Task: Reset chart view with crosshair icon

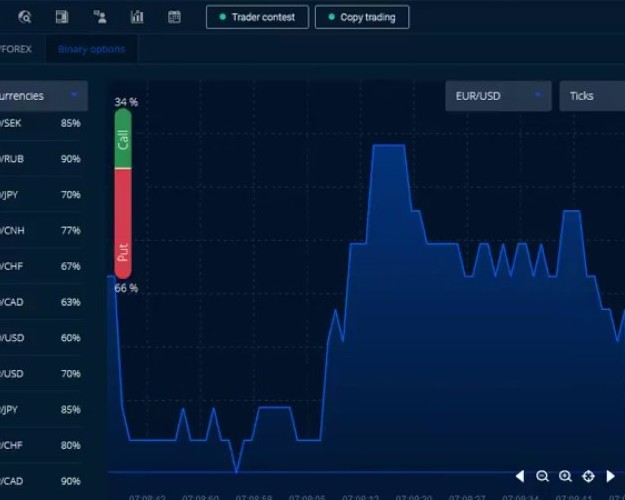Action: click(x=588, y=477)
